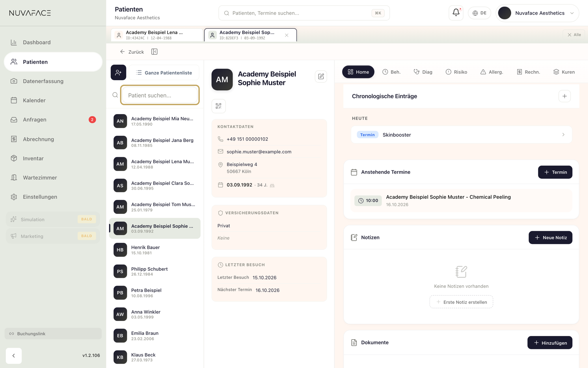Click the Zurück back link

[x=132, y=52]
